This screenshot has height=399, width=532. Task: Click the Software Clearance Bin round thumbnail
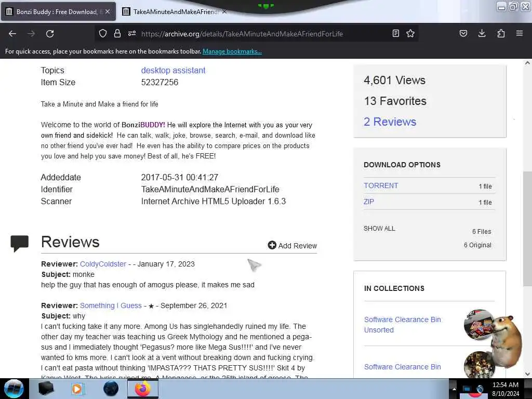click(478, 365)
